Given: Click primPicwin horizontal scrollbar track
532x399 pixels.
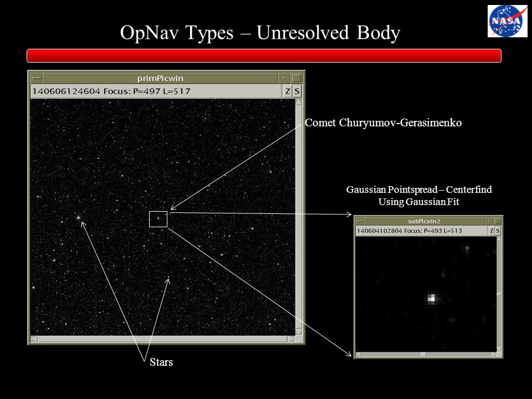Looking at the screenshot, I should [162, 339].
